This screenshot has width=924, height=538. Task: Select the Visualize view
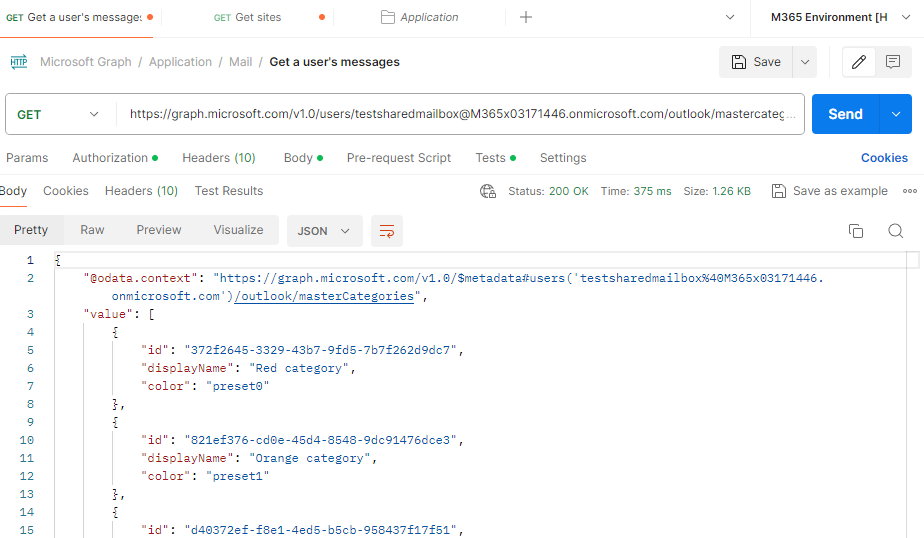point(239,230)
